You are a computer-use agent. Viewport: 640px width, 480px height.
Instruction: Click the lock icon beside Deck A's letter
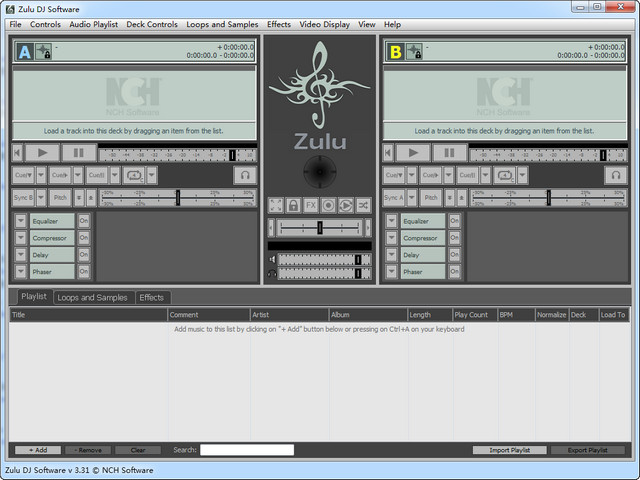pos(43,52)
